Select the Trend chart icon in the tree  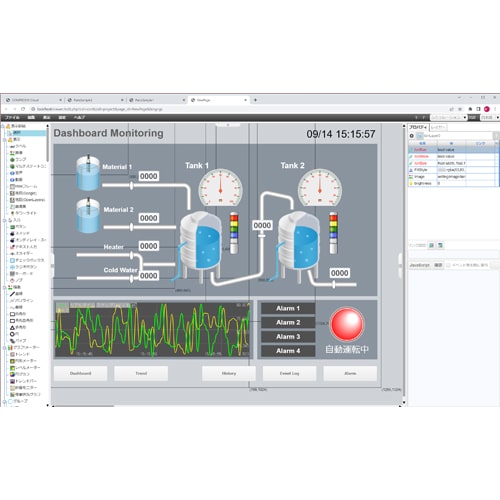[x=12, y=354]
